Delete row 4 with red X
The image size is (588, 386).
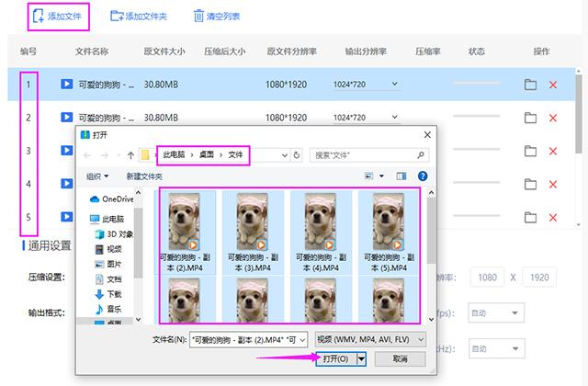point(553,184)
